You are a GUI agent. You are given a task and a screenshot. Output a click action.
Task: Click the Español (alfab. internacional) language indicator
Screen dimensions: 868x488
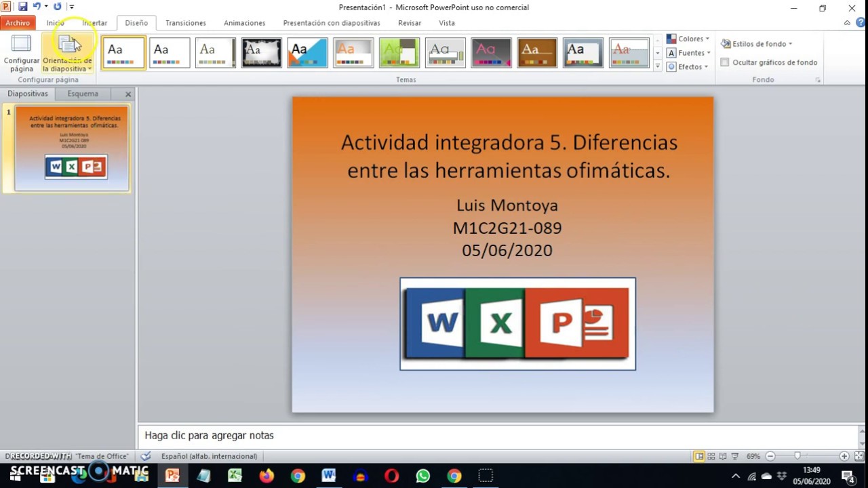point(209,456)
